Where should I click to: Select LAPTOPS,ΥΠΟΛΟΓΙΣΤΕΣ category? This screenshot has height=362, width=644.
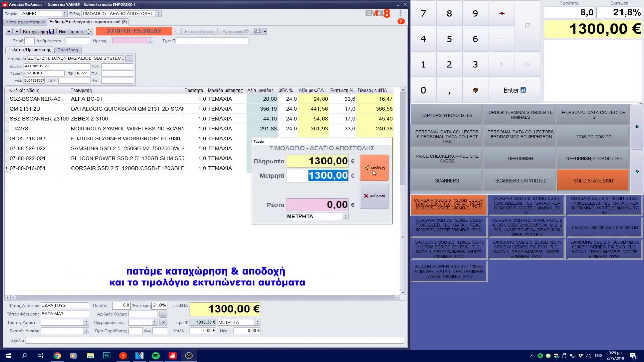pyautogui.click(x=447, y=115)
